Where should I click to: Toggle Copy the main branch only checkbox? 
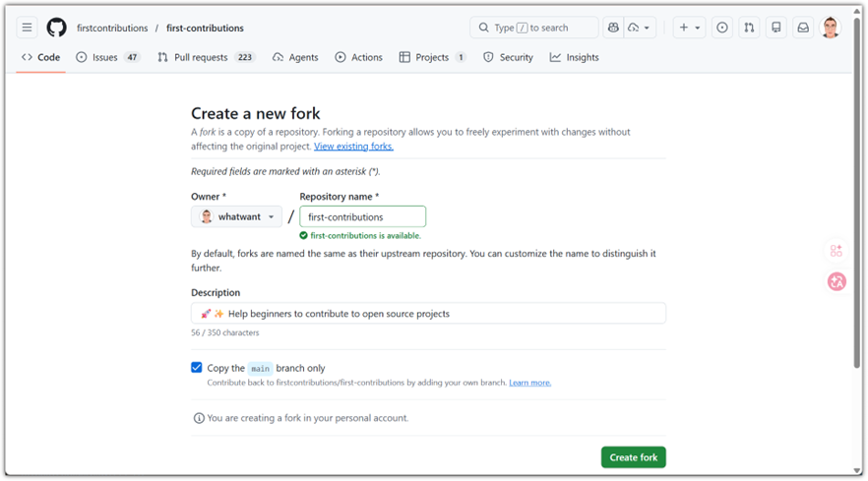[197, 368]
